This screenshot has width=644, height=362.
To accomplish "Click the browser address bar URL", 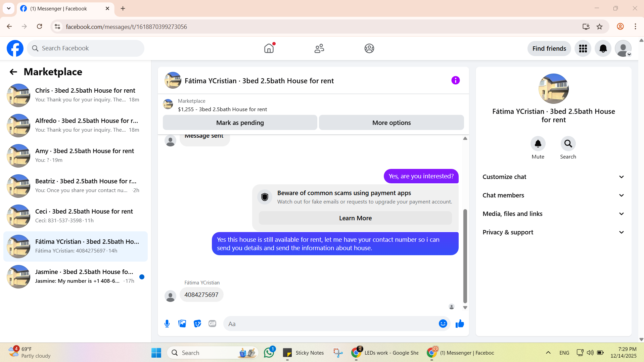I will (126, 27).
